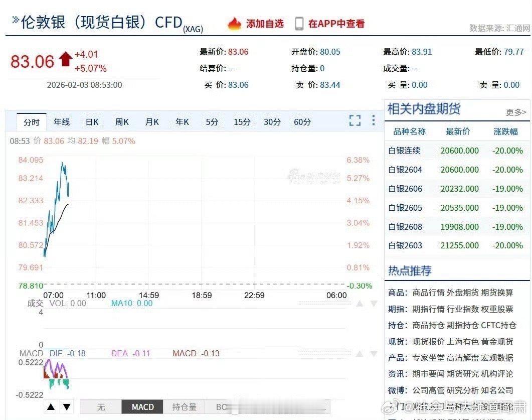Open 更多> in related futures panel

516,112
